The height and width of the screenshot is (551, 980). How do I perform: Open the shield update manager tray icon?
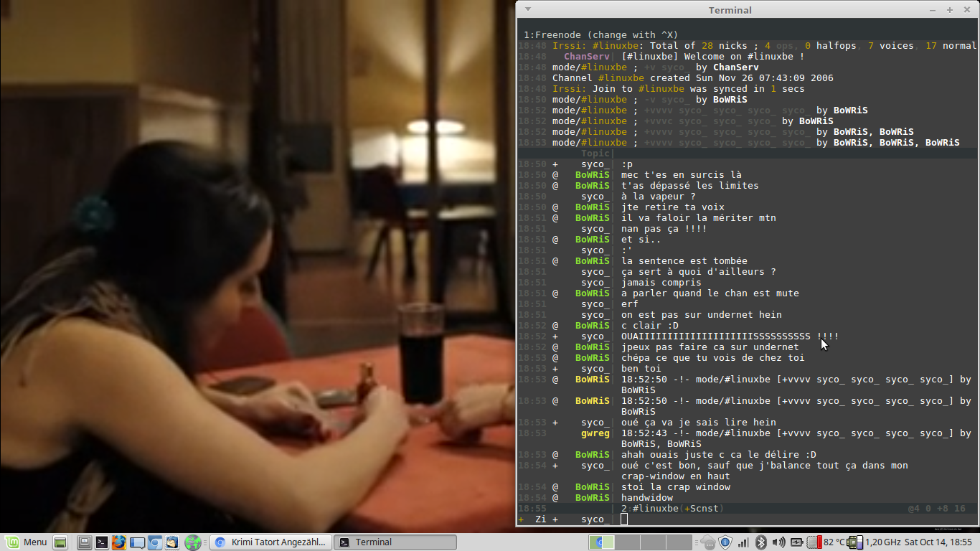pyautogui.click(x=725, y=542)
